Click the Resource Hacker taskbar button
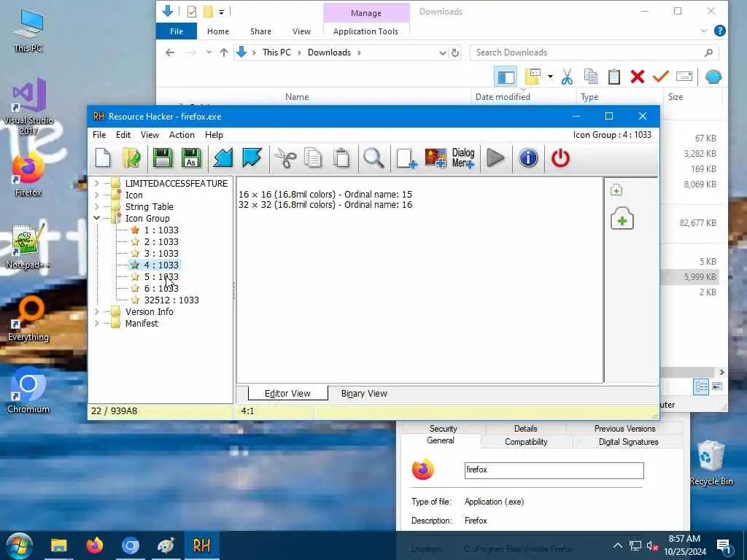 pyautogui.click(x=201, y=545)
